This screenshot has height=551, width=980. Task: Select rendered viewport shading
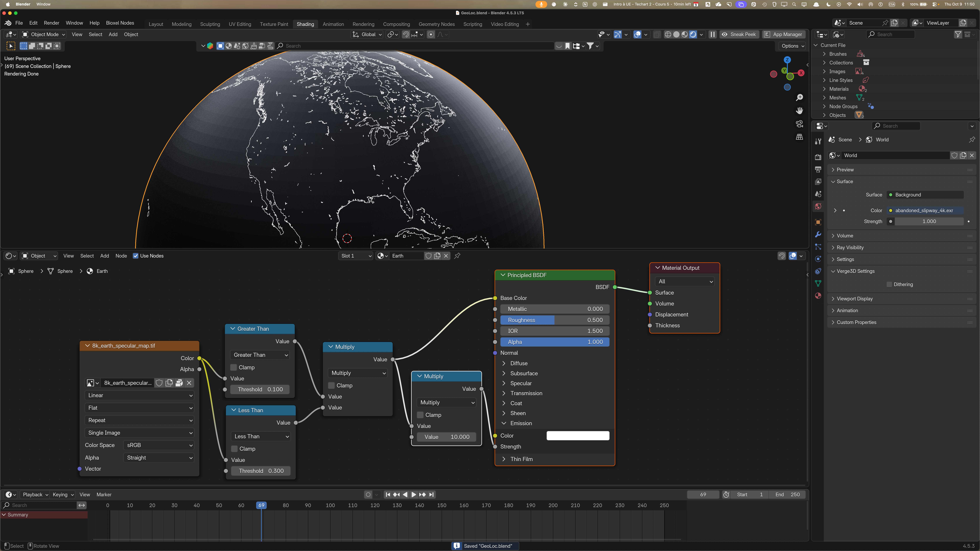(x=693, y=35)
